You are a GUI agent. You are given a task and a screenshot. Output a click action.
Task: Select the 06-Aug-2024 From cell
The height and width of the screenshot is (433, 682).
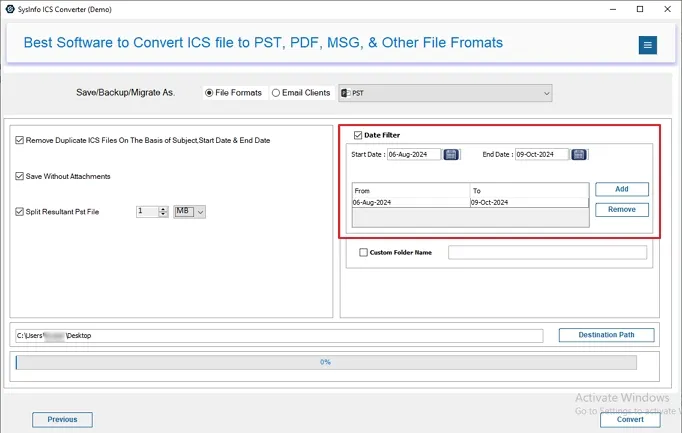(411, 203)
